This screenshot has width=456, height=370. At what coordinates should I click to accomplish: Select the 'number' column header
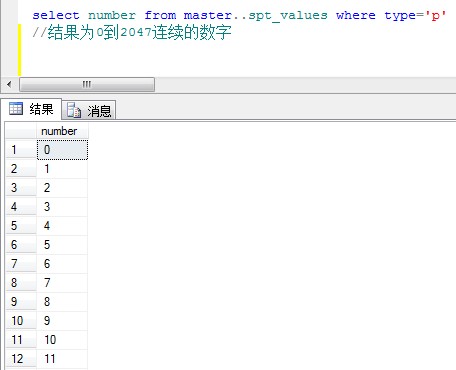pos(62,131)
